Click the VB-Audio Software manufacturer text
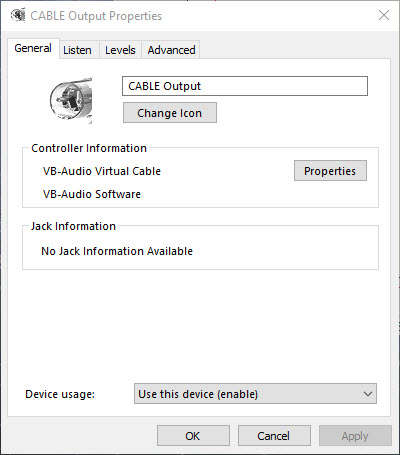Image resolution: width=400 pixels, height=455 pixels. pos(92,194)
